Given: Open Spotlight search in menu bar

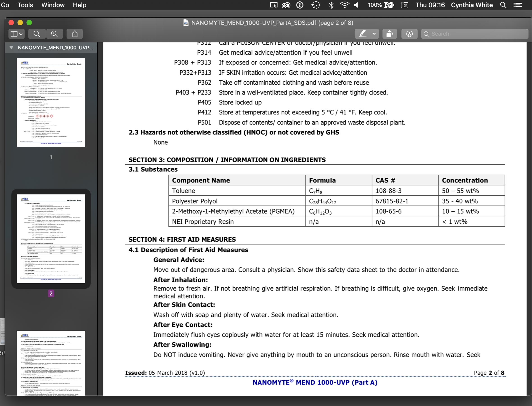Looking at the screenshot, I should [503, 5].
